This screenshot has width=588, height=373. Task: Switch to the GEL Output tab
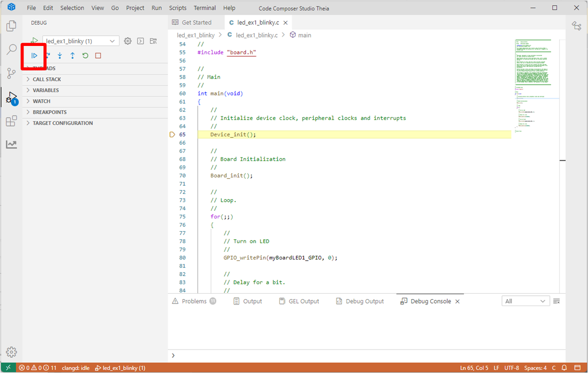coord(299,301)
